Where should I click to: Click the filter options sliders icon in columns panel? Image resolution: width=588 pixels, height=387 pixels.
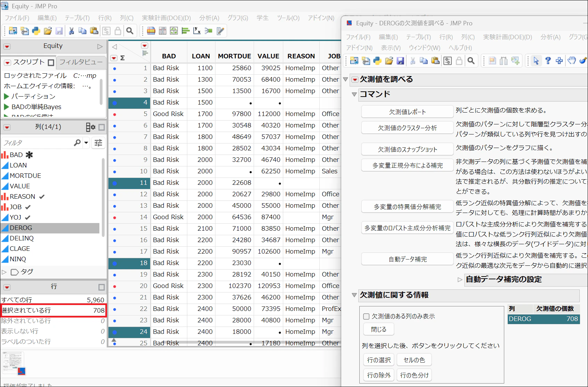[98, 143]
